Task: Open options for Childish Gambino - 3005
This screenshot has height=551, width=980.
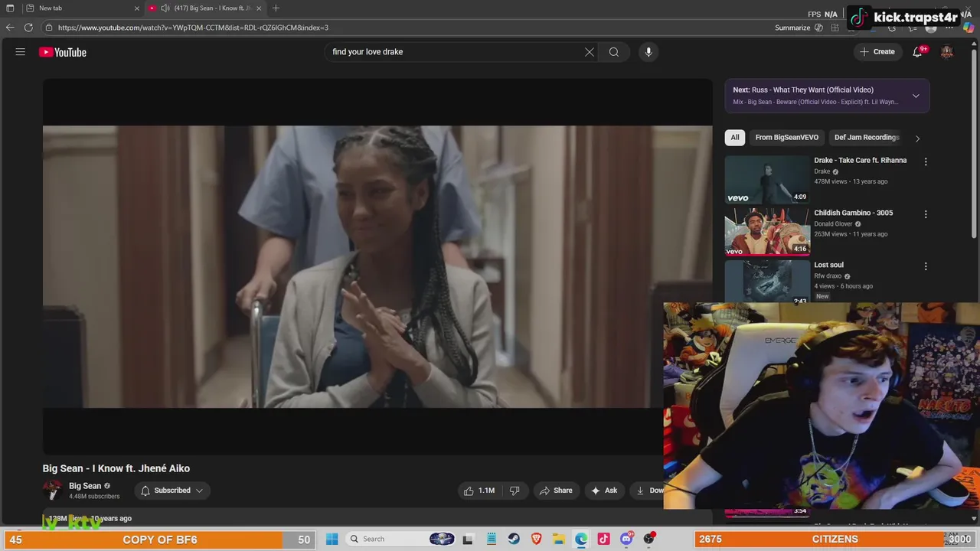Action: pos(926,214)
